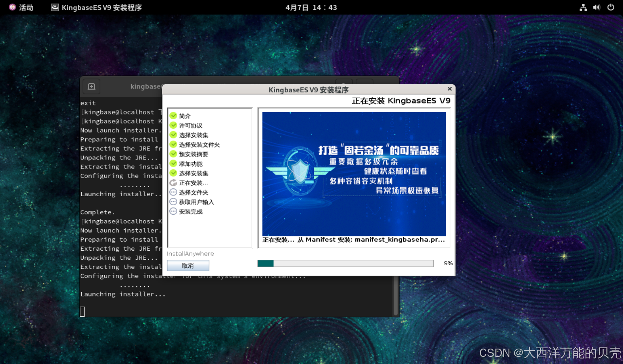Viewport: 623px width, 364px height.
Task: Open the power icon in top bar
Action: point(611,7)
